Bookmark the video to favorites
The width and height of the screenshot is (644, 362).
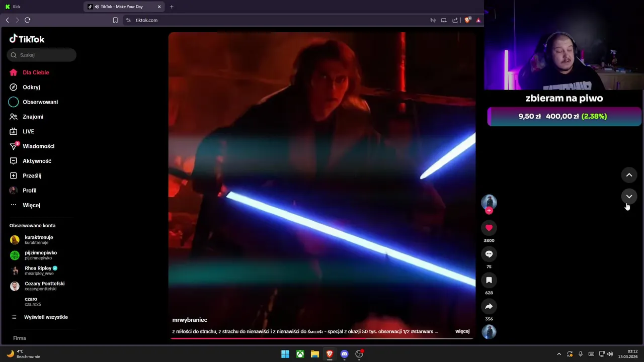[x=489, y=280]
